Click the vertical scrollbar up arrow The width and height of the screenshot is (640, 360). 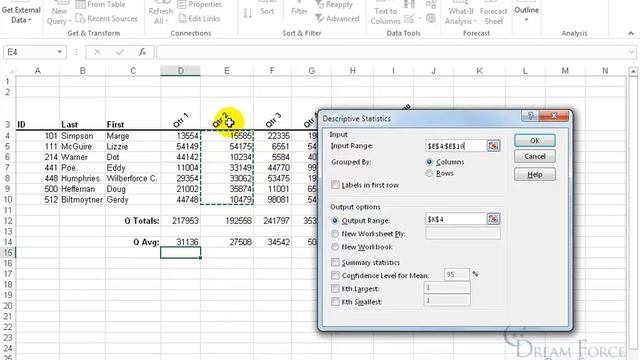[633, 72]
